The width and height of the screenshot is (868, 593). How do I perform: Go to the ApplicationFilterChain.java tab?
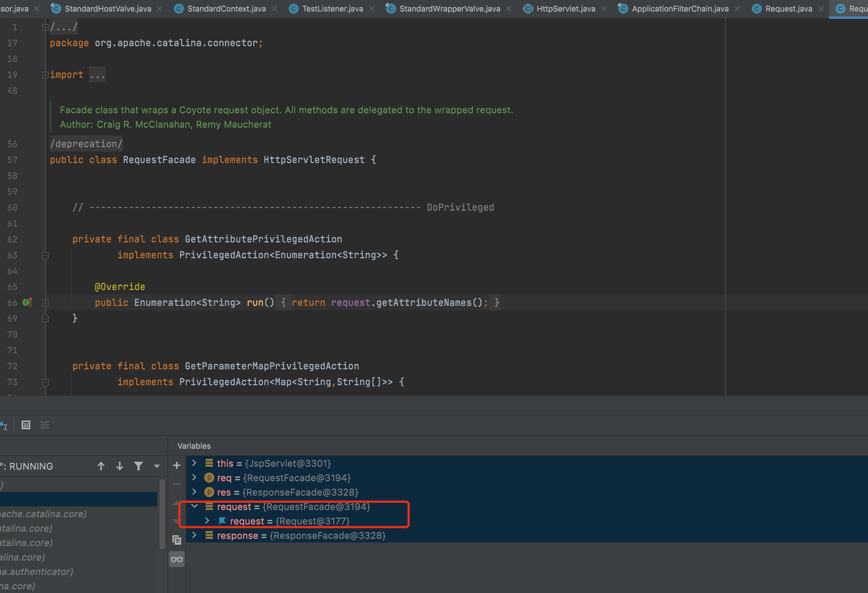click(x=680, y=9)
